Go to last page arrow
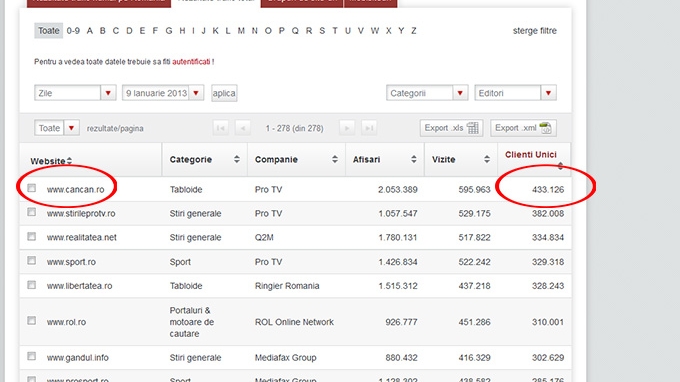The width and height of the screenshot is (680, 382). pos(369,128)
